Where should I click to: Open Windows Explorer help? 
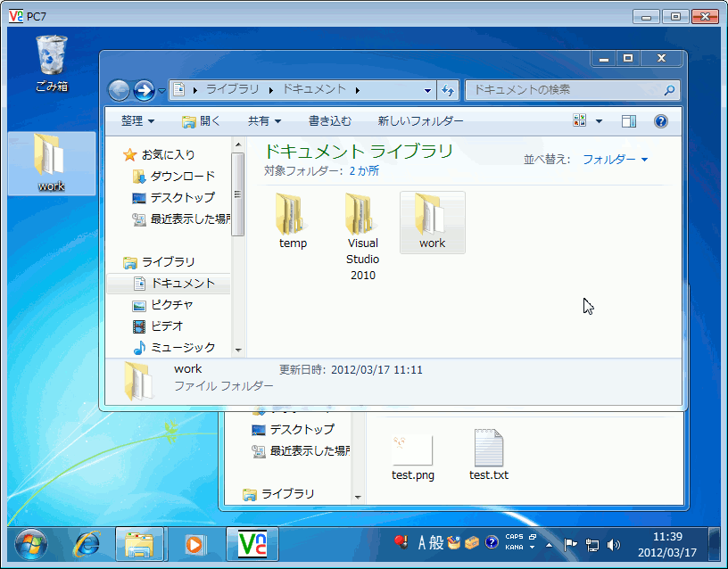(660, 120)
